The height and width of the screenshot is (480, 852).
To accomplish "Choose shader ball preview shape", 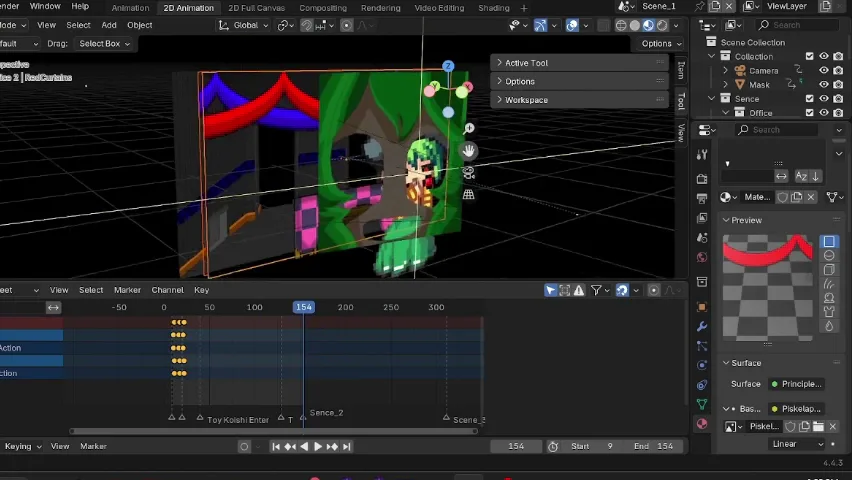I will click(829, 298).
